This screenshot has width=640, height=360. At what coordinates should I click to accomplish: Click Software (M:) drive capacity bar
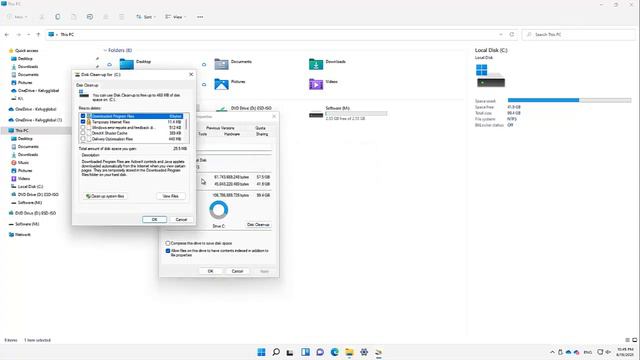[x=356, y=113]
